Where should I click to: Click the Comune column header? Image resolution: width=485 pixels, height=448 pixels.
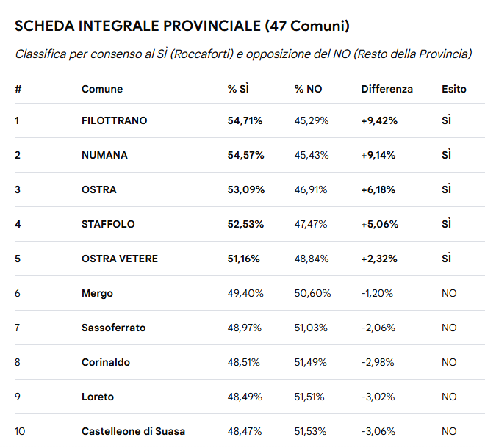click(102, 89)
